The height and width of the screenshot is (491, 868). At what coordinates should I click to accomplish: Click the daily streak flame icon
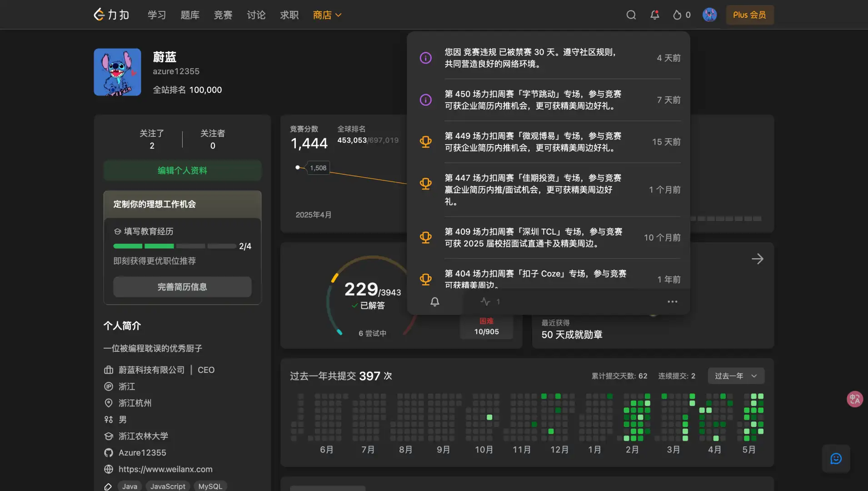click(677, 15)
